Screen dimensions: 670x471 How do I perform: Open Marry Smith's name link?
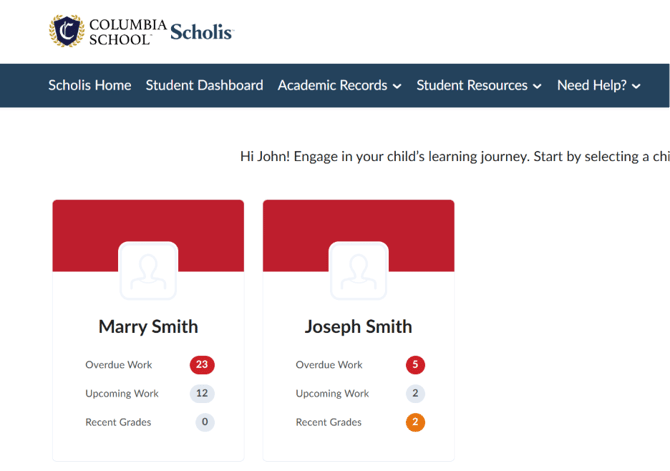pos(148,327)
